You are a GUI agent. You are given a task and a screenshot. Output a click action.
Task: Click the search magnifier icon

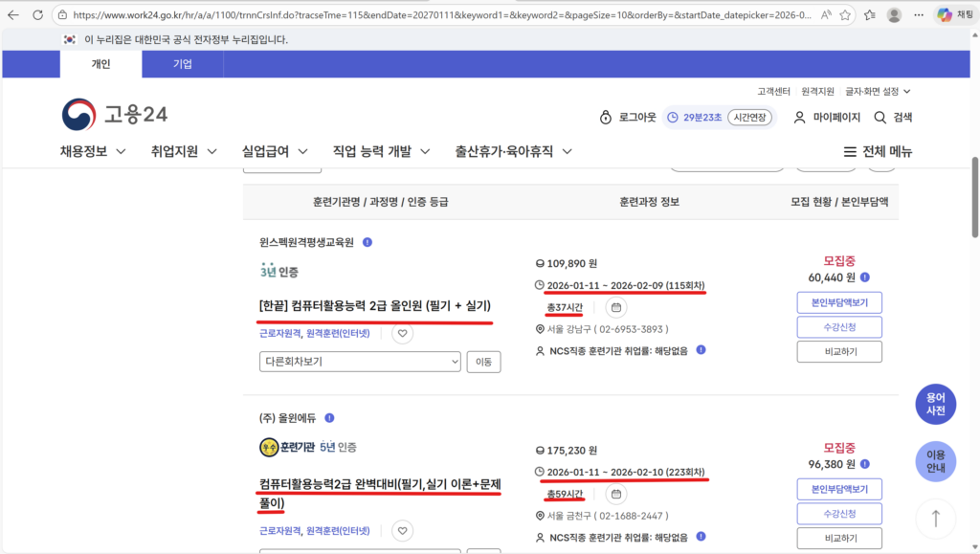click(x=879, y=117)
